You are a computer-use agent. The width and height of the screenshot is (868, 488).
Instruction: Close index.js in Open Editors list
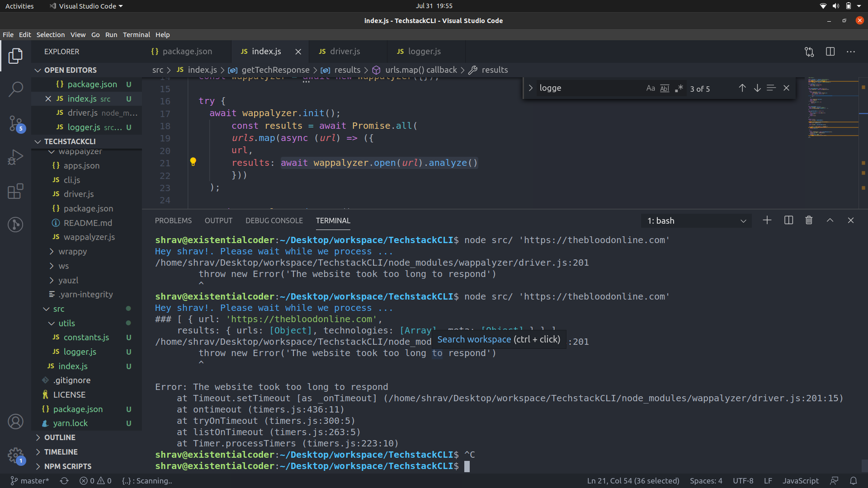pyautogui.click(x=48, y=99)
